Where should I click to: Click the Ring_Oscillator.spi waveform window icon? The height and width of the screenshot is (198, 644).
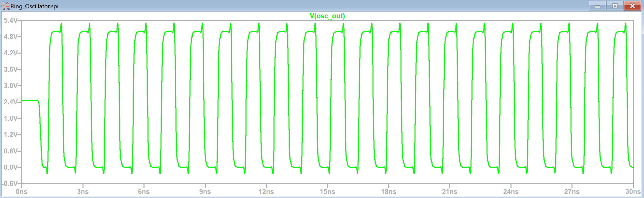[5, 6]
